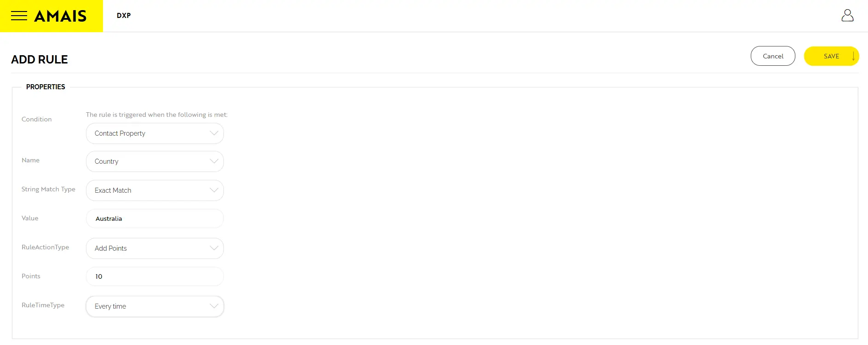Open the hamburger navigation menu
The image size is (868, 345).
[19, 16]
